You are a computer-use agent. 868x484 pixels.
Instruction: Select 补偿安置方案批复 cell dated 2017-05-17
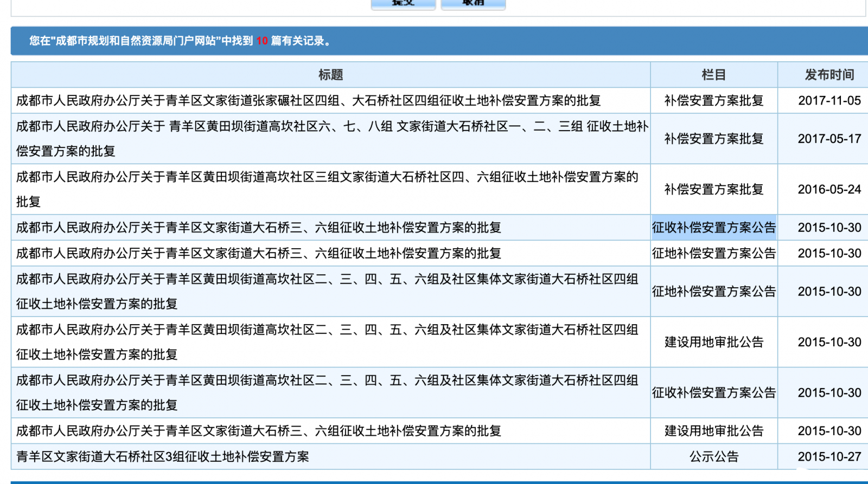(714, 139)
